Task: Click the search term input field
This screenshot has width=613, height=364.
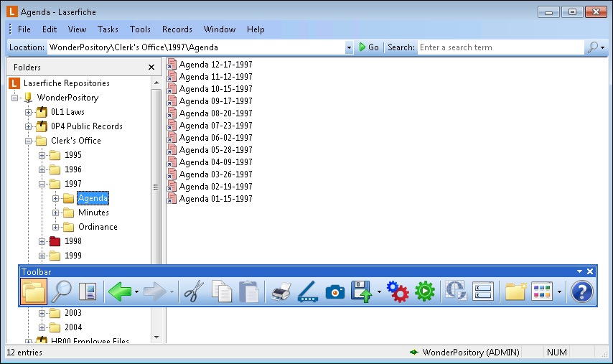Action: 501,47
